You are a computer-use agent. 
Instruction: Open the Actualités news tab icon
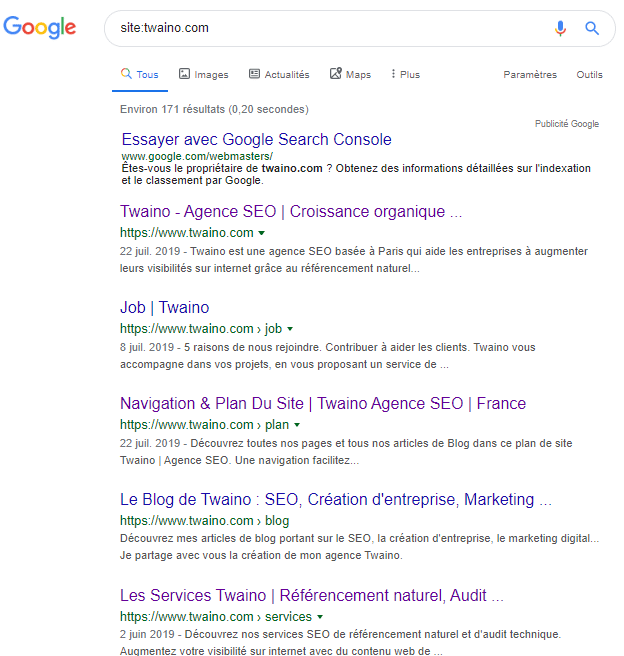tap(254, 74)
